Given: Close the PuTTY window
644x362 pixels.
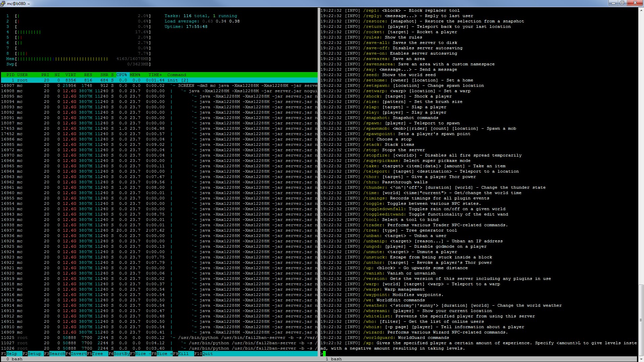Looking at the screenshot, I should [x=635, y=3].
